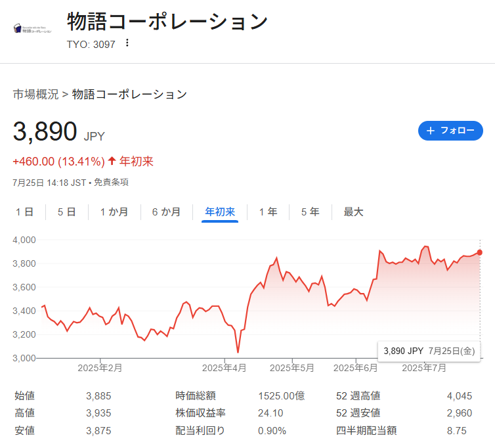Screen dimensions: 495x448
Task: Open the three-dot menu beside TYO: 3097
Action: point(127,43)
